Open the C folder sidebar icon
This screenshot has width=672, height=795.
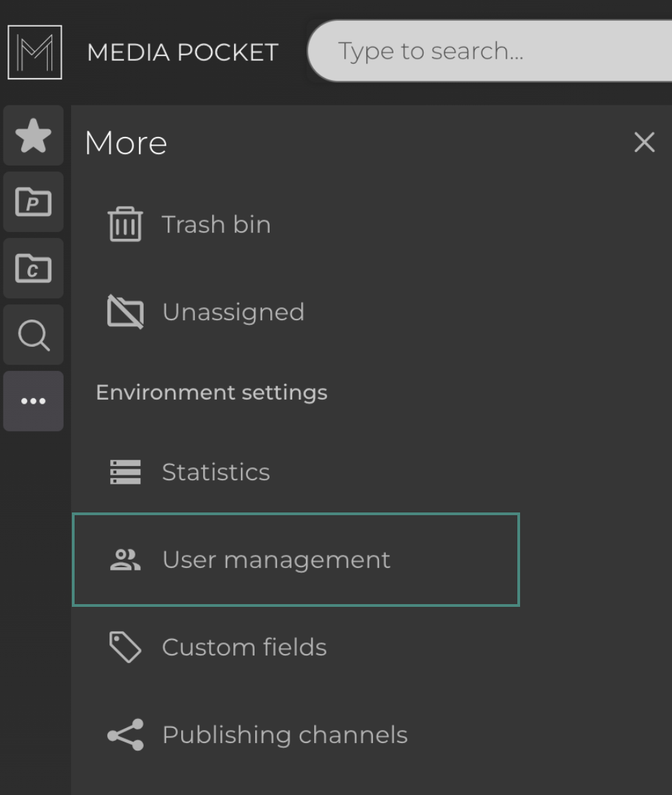click(34, 269)
